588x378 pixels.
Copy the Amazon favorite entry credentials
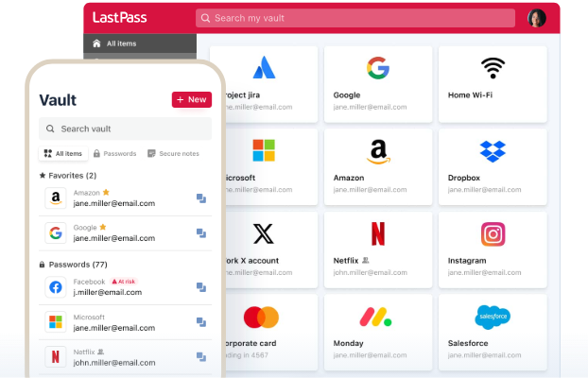click(201, 198)
